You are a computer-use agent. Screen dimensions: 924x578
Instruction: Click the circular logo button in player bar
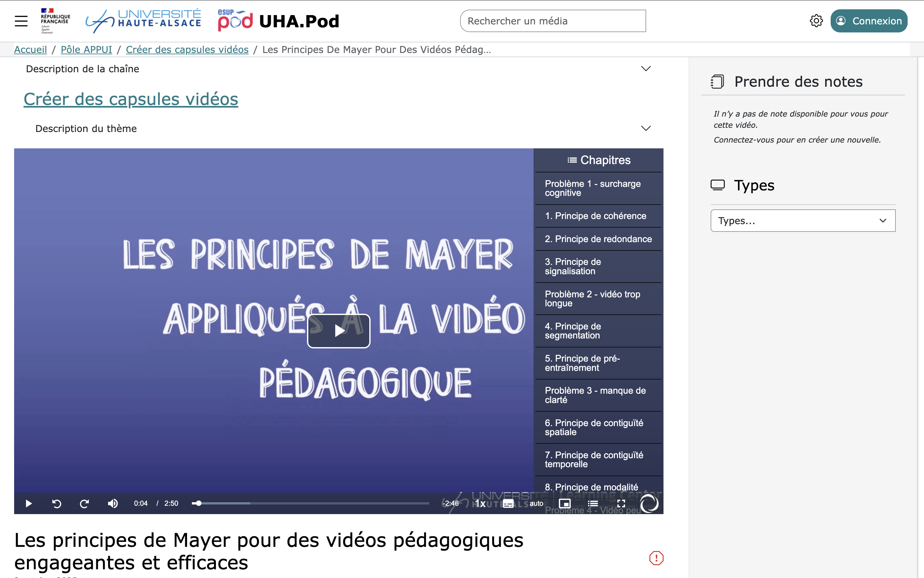coord(649,504)
